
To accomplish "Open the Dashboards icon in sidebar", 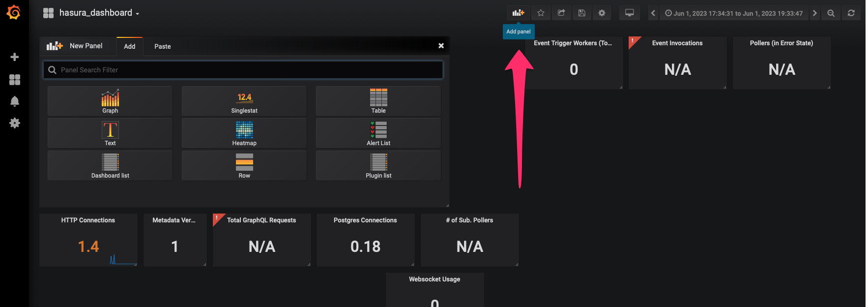I will tap(15, 80).
